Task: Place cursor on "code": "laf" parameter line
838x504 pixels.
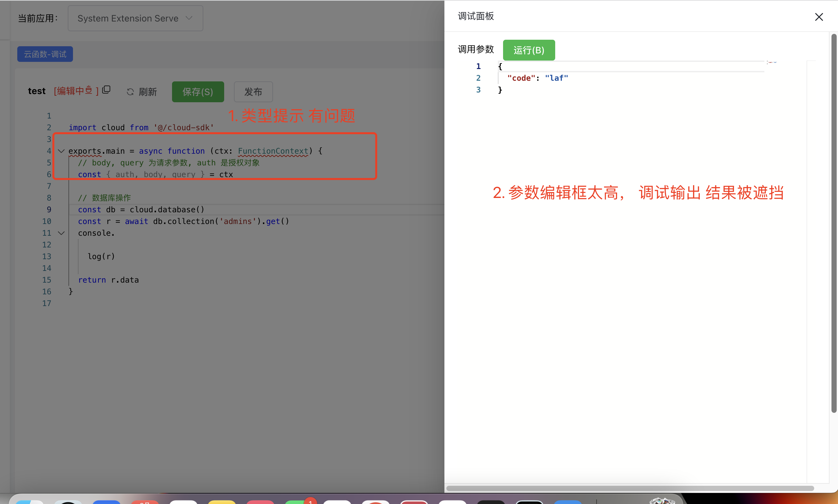Action: pyautogui.click(x=537, y=78)
